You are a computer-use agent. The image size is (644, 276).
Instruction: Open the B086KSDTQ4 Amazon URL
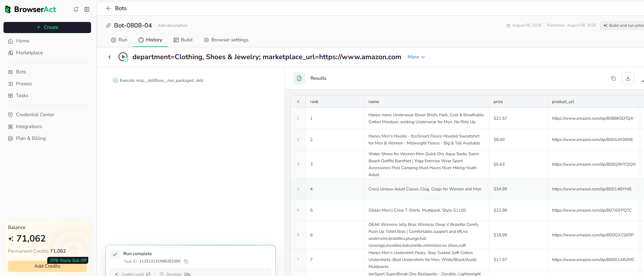point(592,118)
